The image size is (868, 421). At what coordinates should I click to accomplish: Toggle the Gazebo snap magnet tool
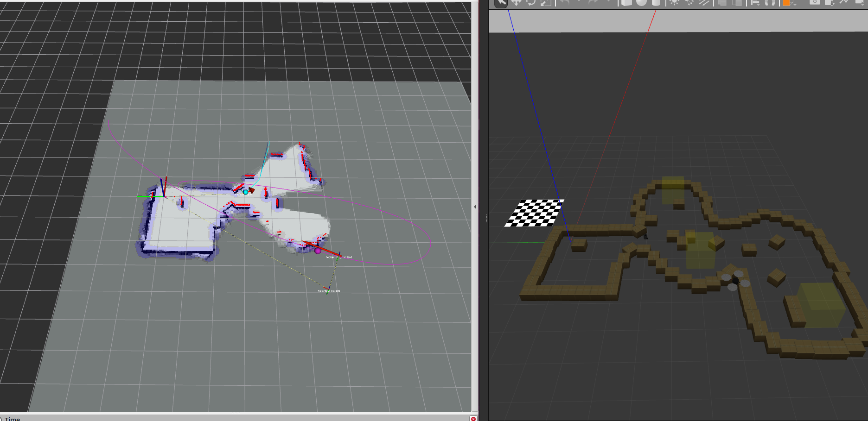770,2
